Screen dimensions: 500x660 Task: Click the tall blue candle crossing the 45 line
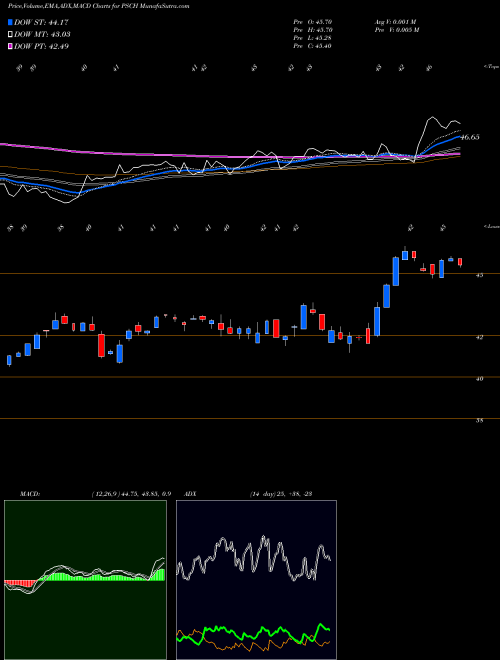(x=396, y=271)
